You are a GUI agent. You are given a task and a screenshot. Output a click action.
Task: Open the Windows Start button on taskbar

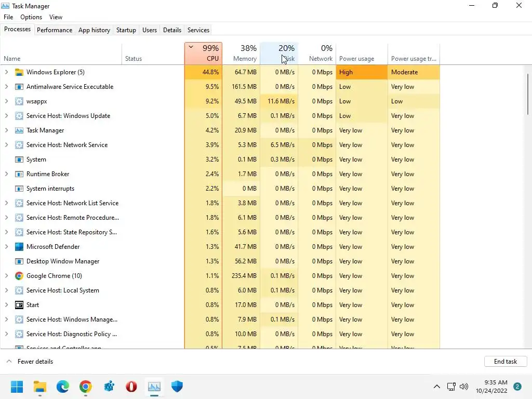click(x=17, y=387)
